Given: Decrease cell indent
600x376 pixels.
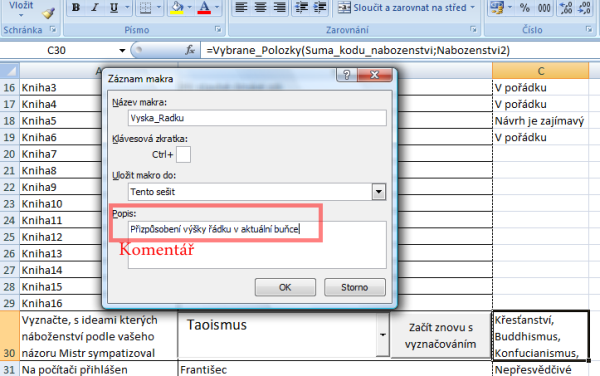Looking at the screenshot, I should pyautogui.click(x=302, y=7).
